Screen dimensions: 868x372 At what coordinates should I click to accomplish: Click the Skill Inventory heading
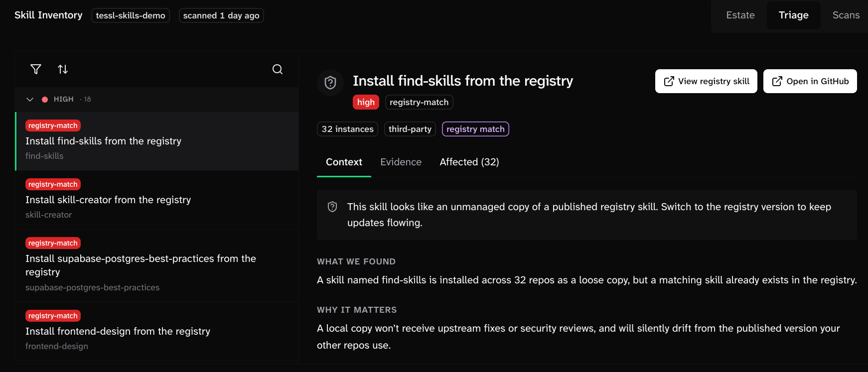coord(48,15)
